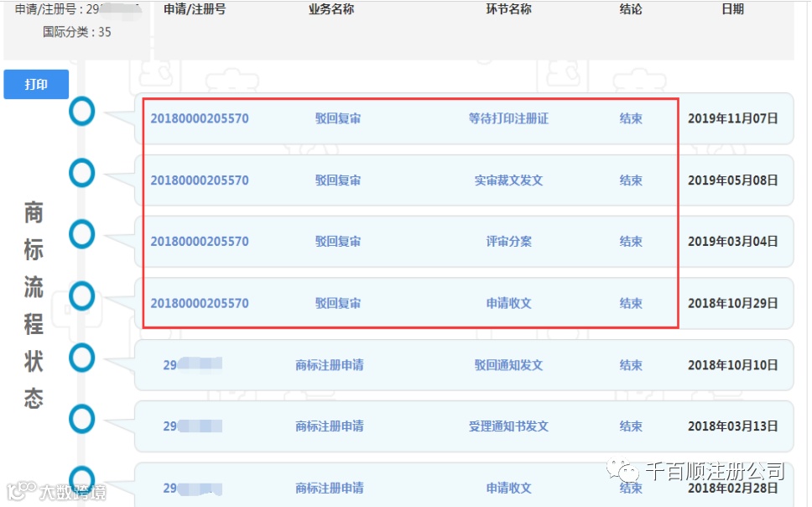Click 结束 in the 2018年03月13日 row
The width and height of the screenshot is (812, 507).
[631, 426]
